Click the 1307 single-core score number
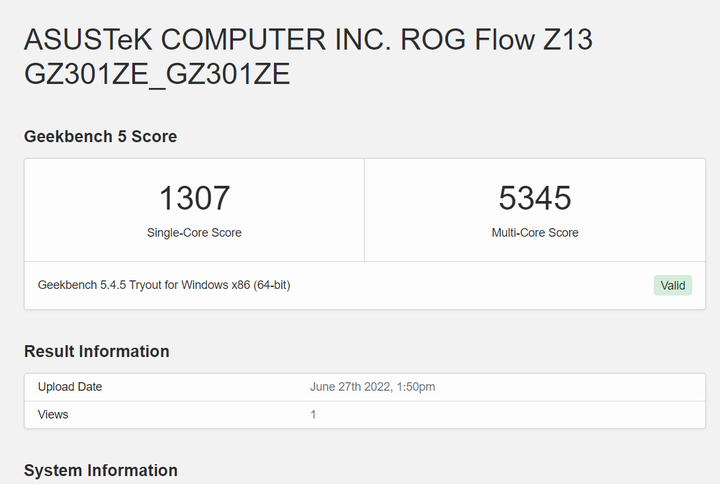 pos(194,197)
